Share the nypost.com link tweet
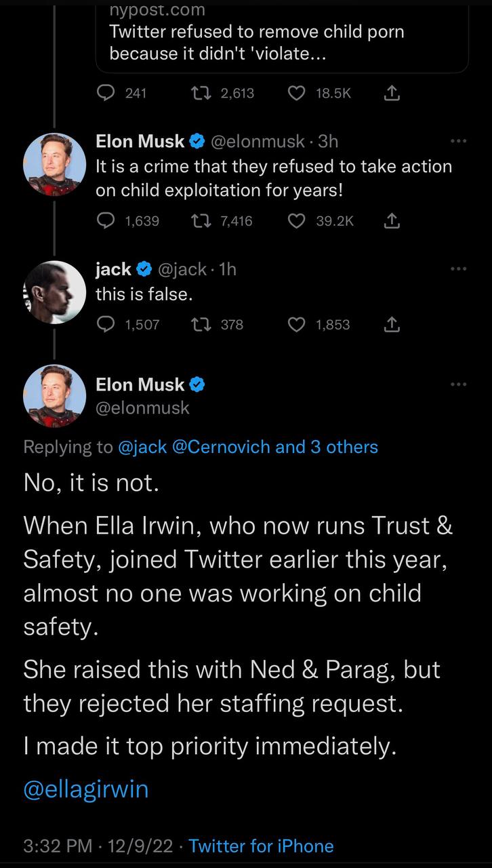Viewport: 492px width, 868px height. [x=391, y=94]
